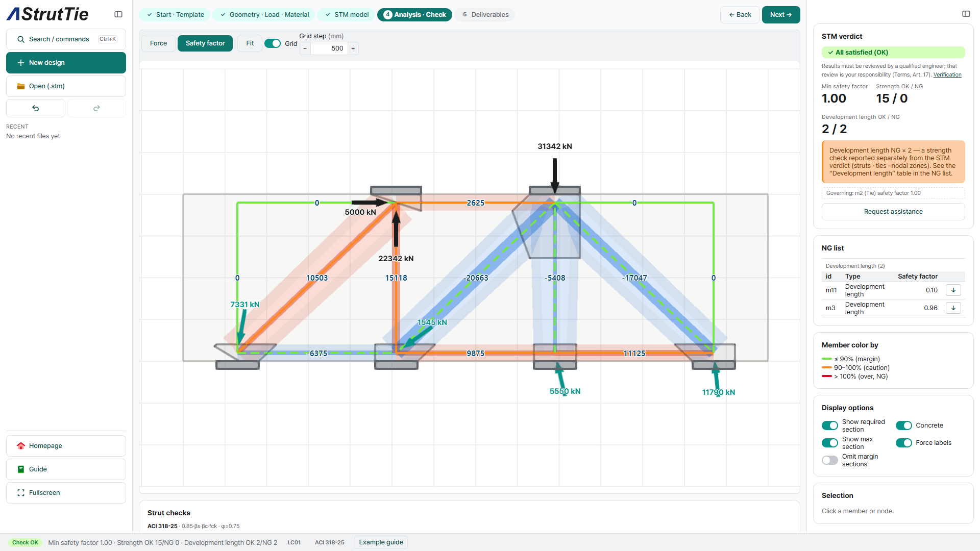Image resolution: width=980 pixels, height=551 pixels.
Task: Decrease grid step with minus
Action: 305,48
